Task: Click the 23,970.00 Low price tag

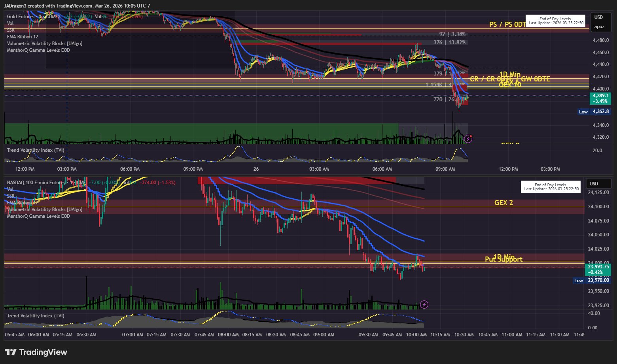Action: [598, 281]
